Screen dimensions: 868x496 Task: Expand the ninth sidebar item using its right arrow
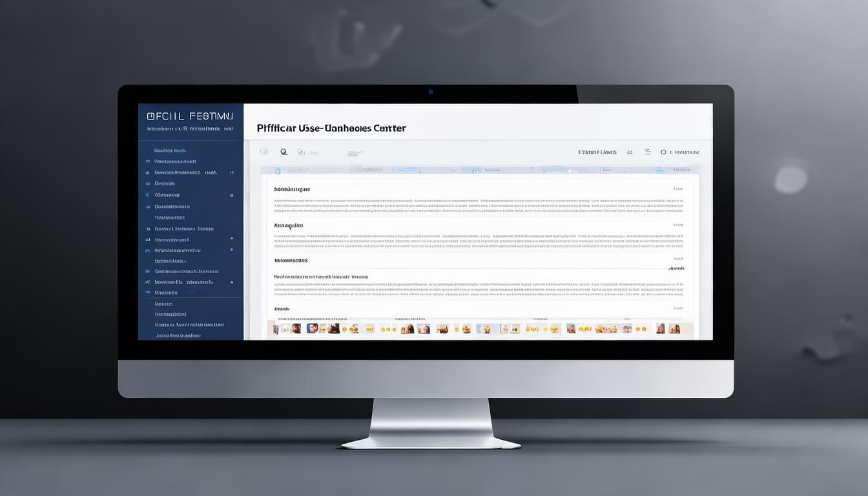click(232, 239)
